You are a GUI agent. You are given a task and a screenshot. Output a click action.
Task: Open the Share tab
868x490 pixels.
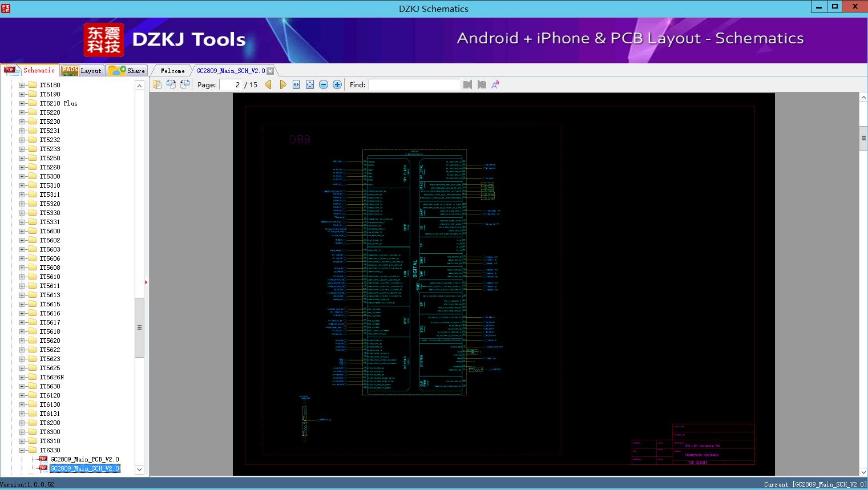(128, 71)
